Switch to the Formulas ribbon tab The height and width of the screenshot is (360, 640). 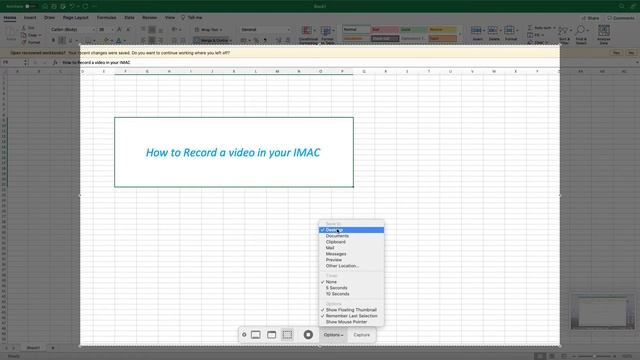[107, 18]
